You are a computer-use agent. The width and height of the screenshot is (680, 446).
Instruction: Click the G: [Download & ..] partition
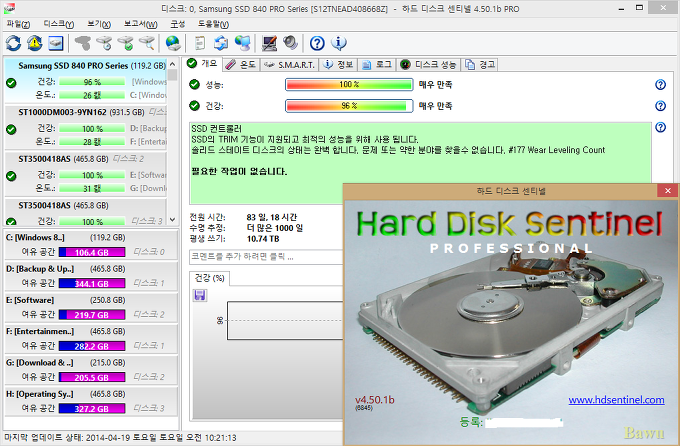[91, 370]
